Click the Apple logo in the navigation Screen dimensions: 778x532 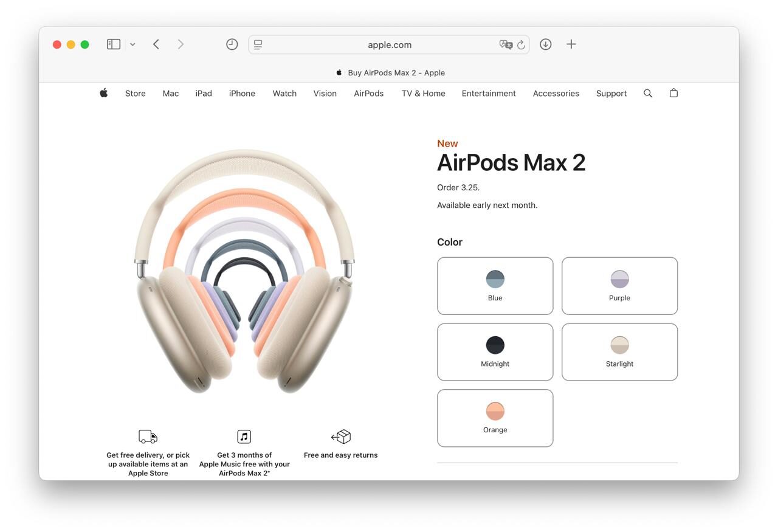click(x=103, y=92)
